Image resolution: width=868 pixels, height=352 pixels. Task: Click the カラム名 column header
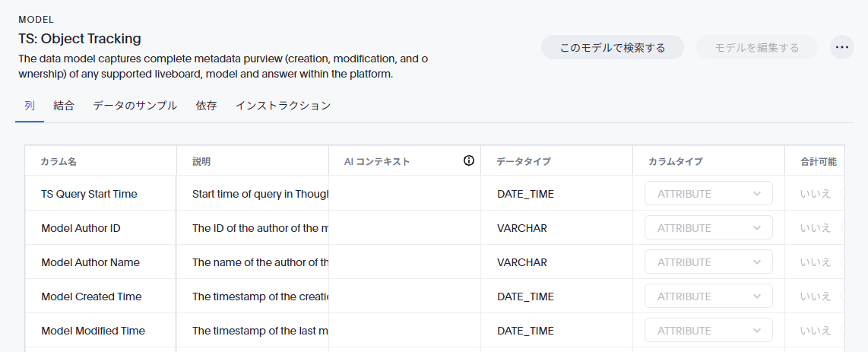[x=59, y=161]
